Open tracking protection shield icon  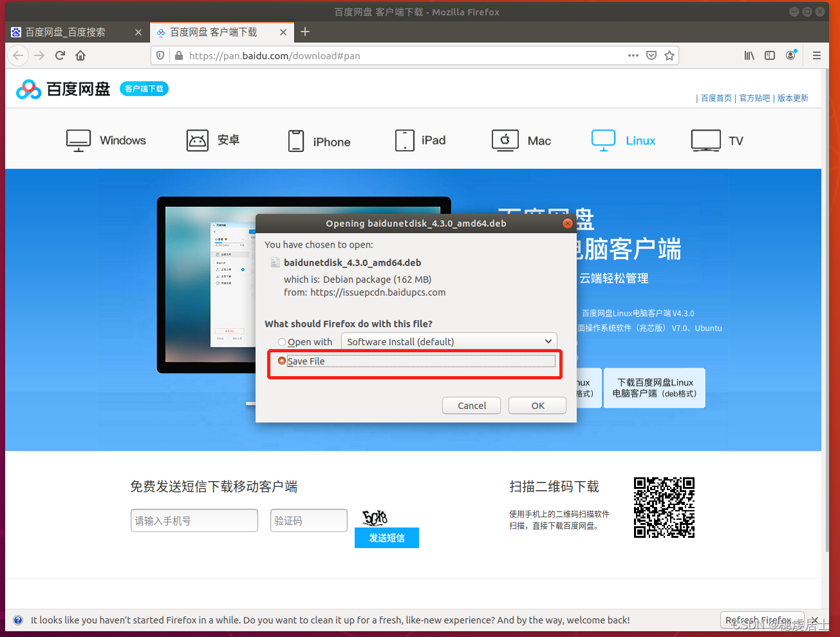pyautogui.click(x=161, y=55)
